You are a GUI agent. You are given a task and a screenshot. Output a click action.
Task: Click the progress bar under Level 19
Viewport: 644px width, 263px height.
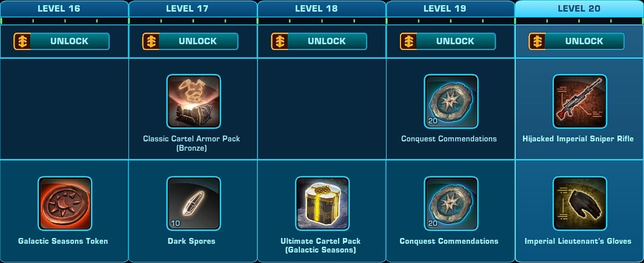(450, 20)
